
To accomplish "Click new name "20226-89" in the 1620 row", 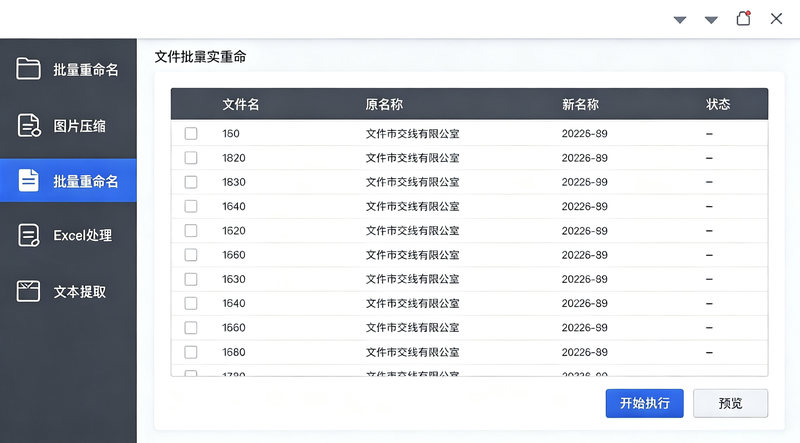I will (x=585, y=231).
